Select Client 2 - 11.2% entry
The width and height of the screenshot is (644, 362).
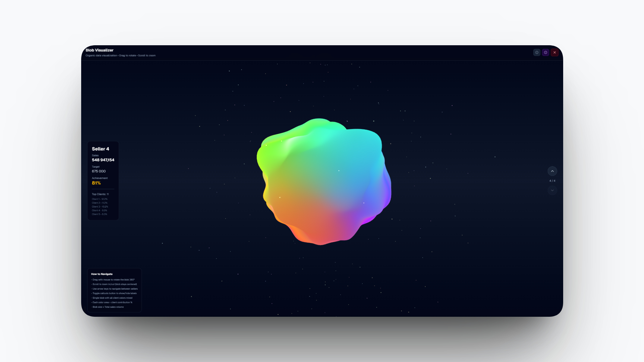(x=100, y=203)
